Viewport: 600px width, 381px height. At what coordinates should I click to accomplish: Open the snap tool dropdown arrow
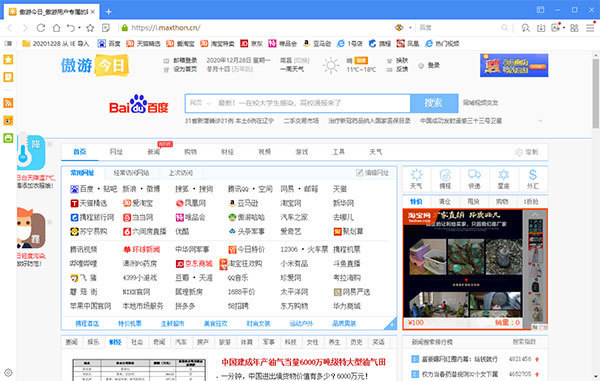564,28
